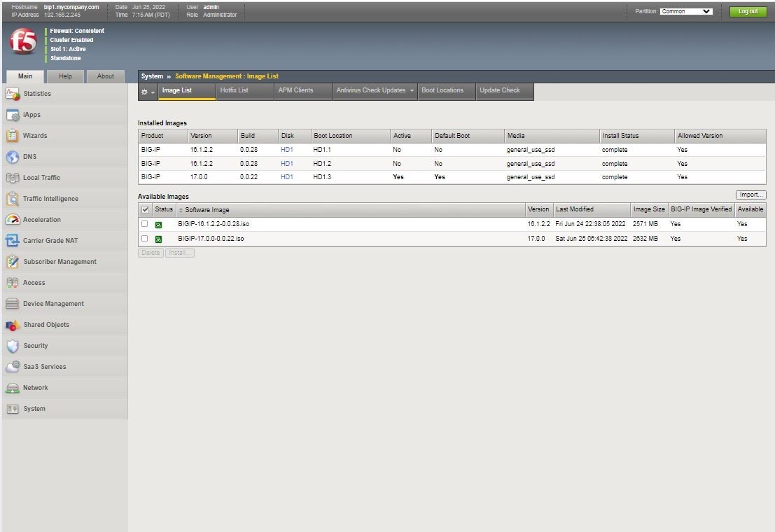The image size is (775, 532).
Task: Click the Delete button
Action: click(x=151, y=253)
